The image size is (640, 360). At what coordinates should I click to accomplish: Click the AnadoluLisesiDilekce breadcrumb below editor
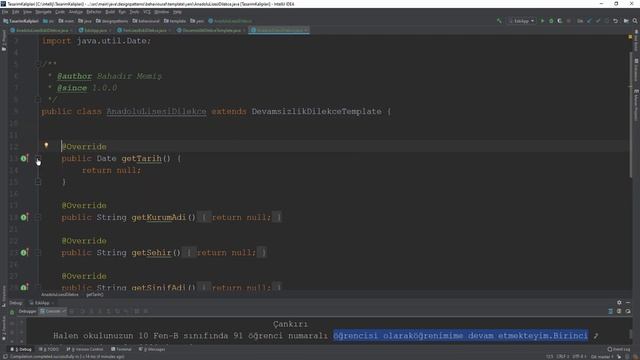(x=60, y=294)
